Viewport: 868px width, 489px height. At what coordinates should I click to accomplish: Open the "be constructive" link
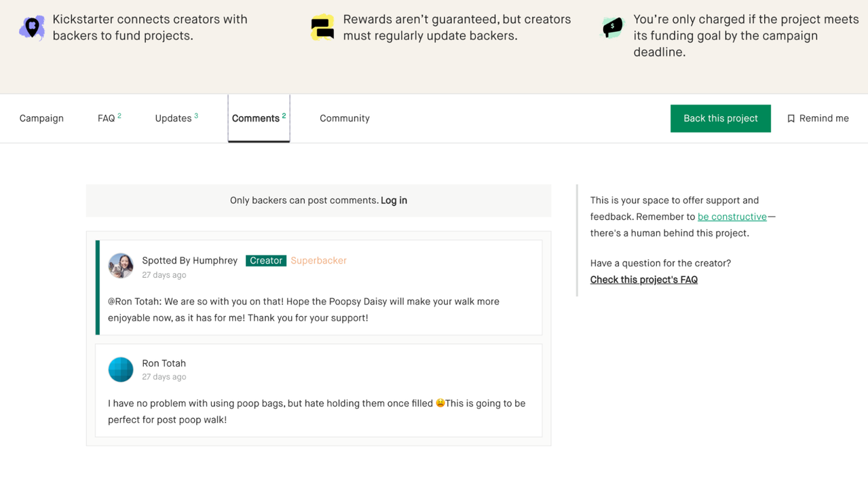(x=732, y=217)
